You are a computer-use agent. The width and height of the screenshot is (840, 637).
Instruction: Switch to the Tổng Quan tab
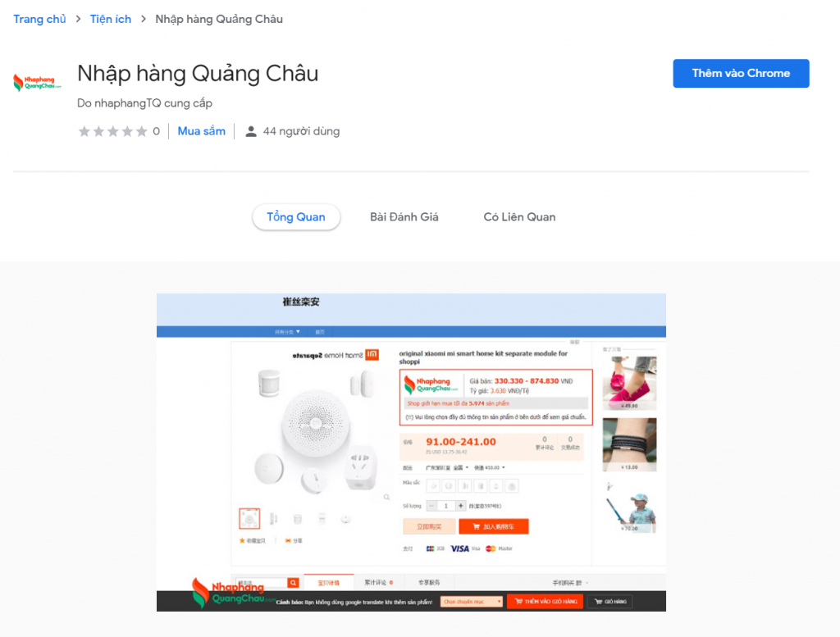tap(296, 216)
